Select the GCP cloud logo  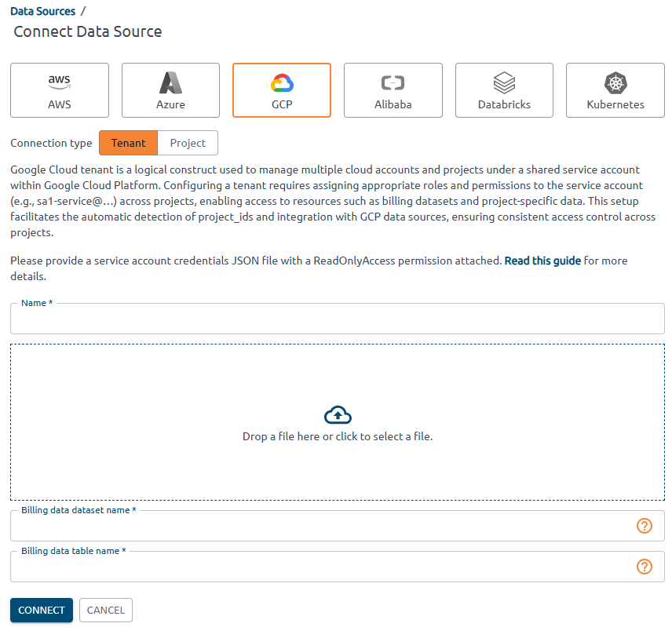(282, 82)
